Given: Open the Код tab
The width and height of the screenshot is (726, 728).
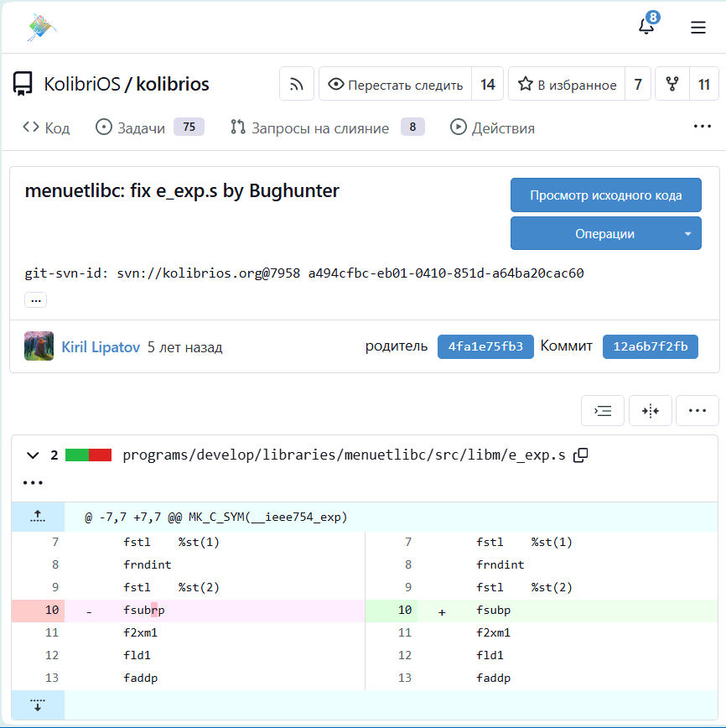Looking at the screenshot, I should coord(46,127).
